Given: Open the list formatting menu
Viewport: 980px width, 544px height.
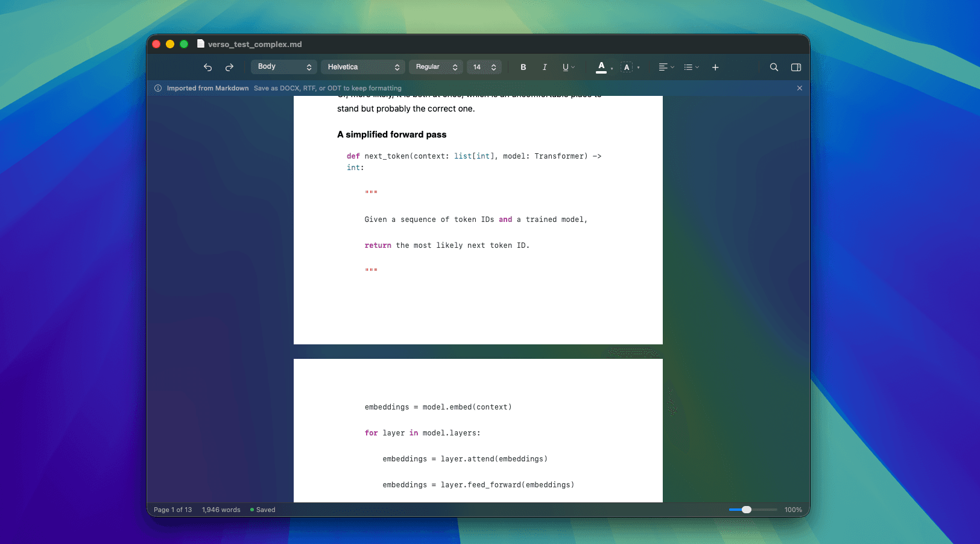Looking at the screenshot, I should pos(691,67).
